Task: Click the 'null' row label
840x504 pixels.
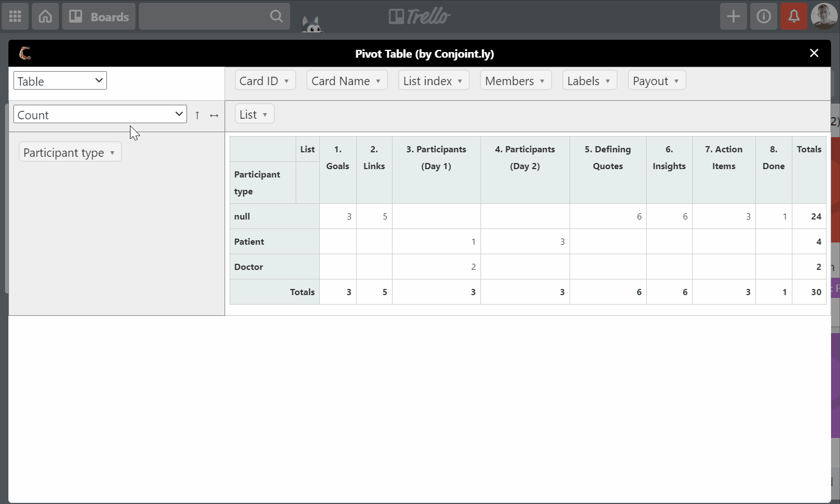Action: click(274, 216)
